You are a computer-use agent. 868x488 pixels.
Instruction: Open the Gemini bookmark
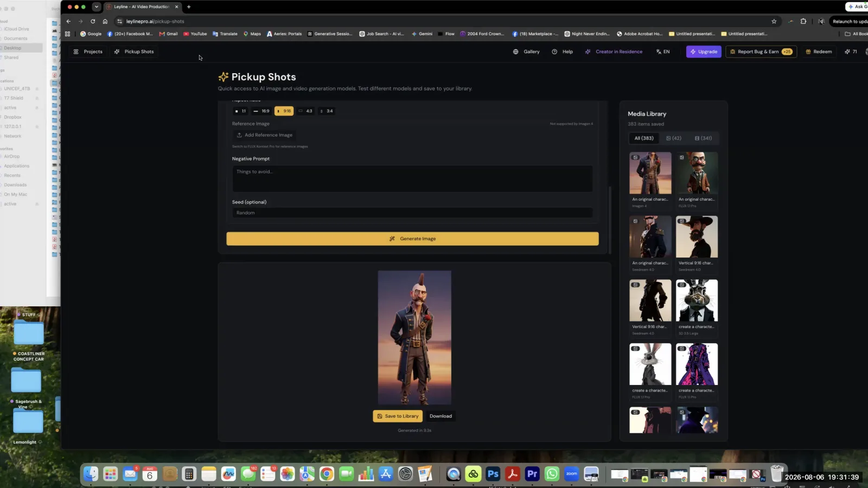422,34
